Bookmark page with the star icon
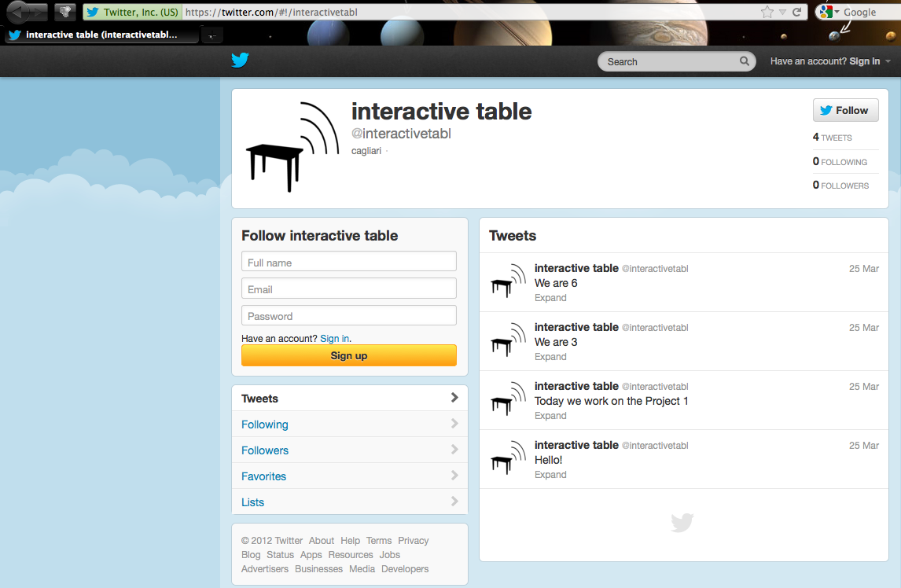 click(767, 12)
